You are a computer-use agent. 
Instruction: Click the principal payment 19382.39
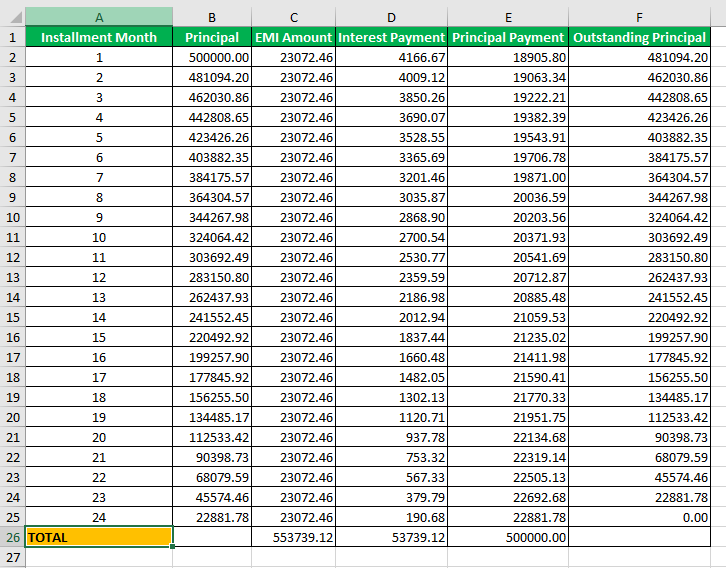(508, 117)
